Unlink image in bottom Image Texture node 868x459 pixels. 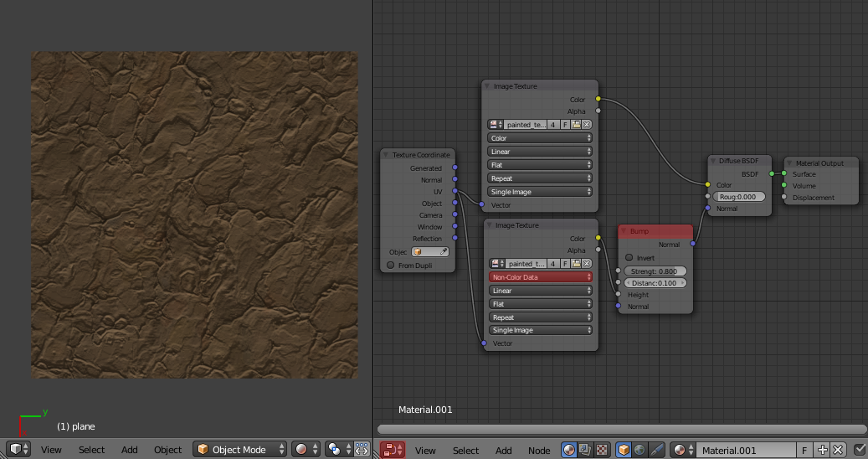click(587, 263)
